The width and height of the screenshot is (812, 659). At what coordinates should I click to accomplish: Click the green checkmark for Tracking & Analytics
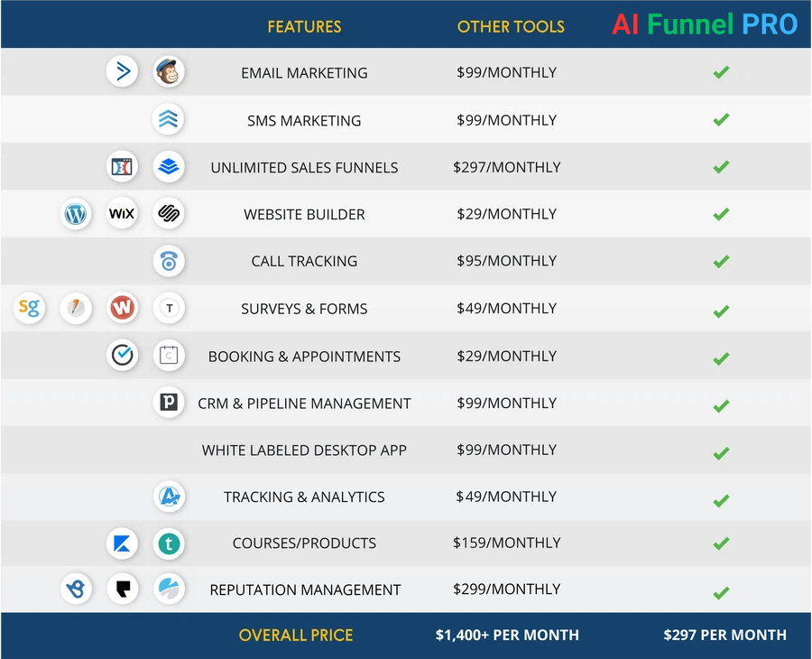coord(721,500)
